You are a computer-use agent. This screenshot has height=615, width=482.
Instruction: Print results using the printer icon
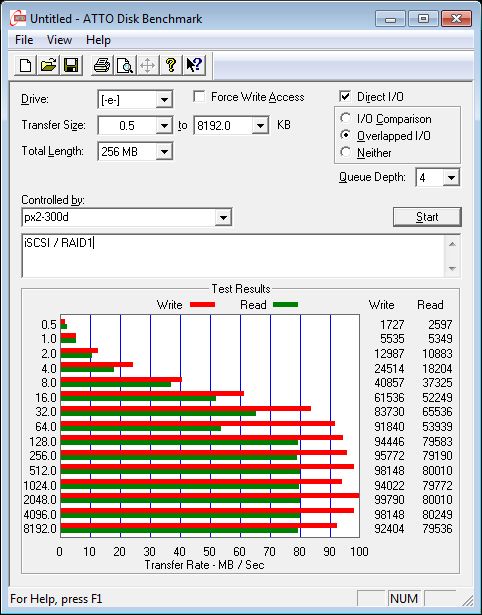click(102, 65)
